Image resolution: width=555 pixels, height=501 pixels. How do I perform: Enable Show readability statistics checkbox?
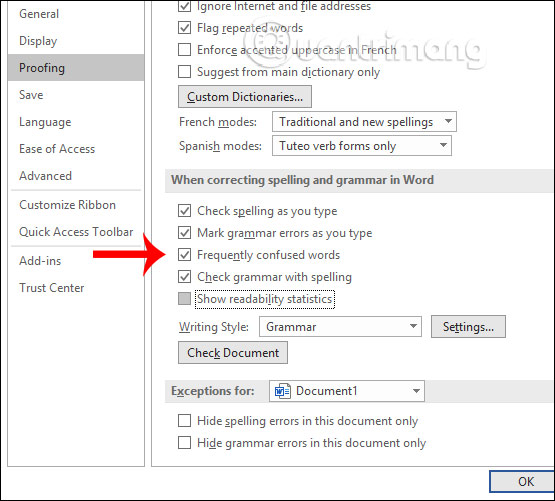coord(184,299)
